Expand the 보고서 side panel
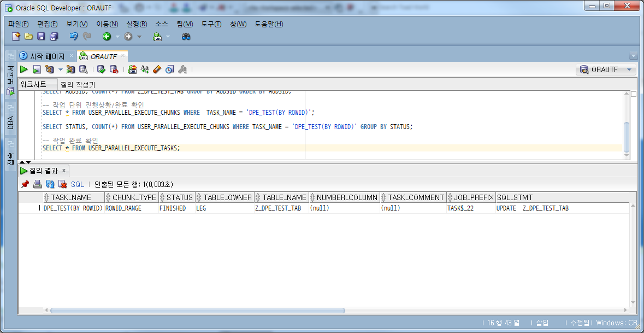This screenshot has height=333, width=644. point(11,80)
